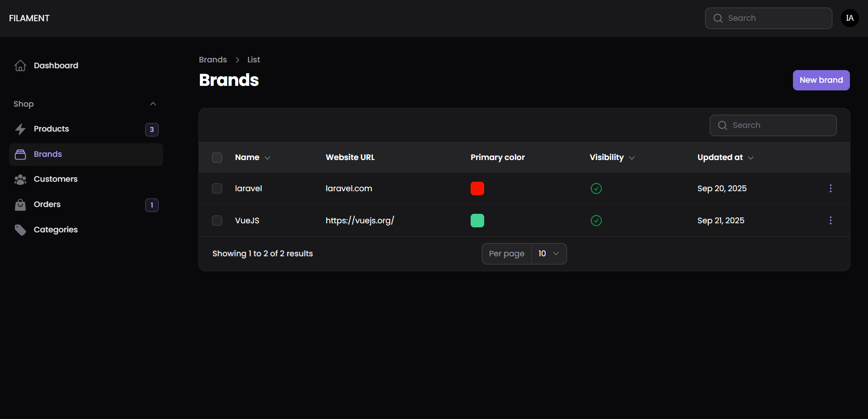Click Showing 1 to 2 results text
Viewport: 868px width, 419px height.
(x=263, y=254)
